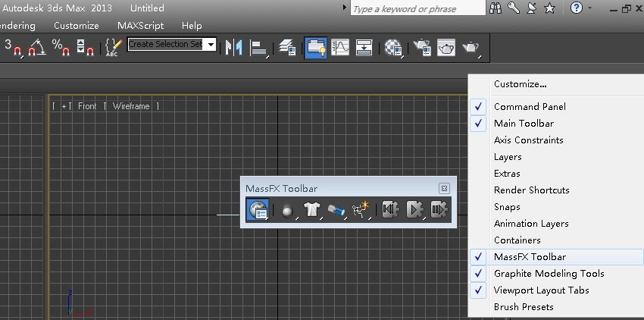The height and width of the screenshot is (320, 644).
Task: Step MassFX simulation one frame
Action: 439,210
